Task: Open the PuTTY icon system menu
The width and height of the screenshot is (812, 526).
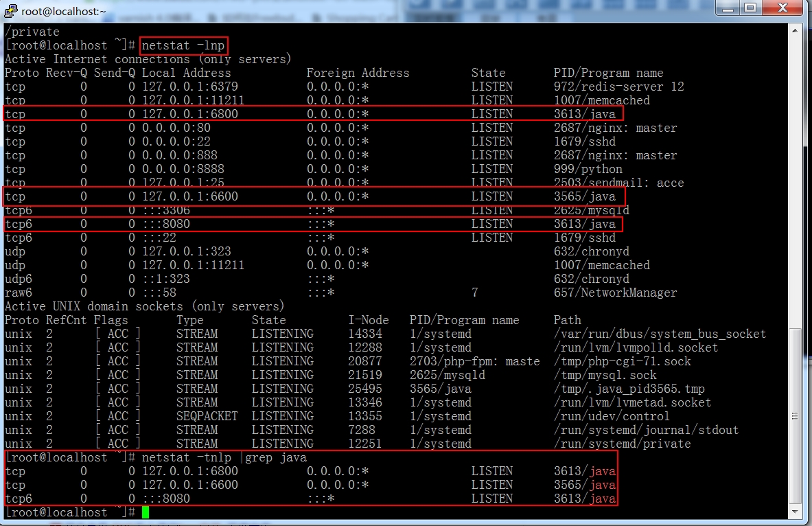Action: click(x=10, y=10)
